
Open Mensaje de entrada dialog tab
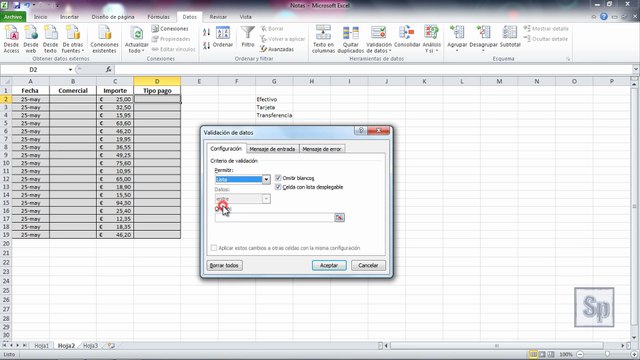[272, 149]
